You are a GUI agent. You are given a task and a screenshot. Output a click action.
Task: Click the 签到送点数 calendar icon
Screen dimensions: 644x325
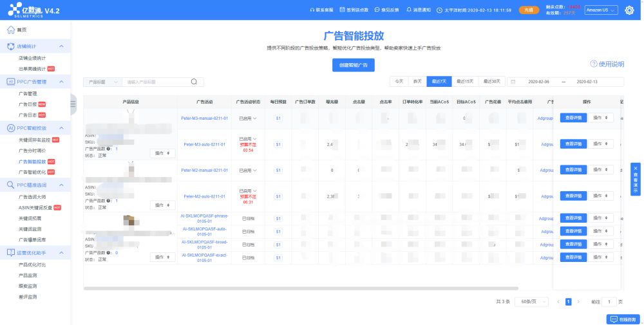click(x=342, y=10)
